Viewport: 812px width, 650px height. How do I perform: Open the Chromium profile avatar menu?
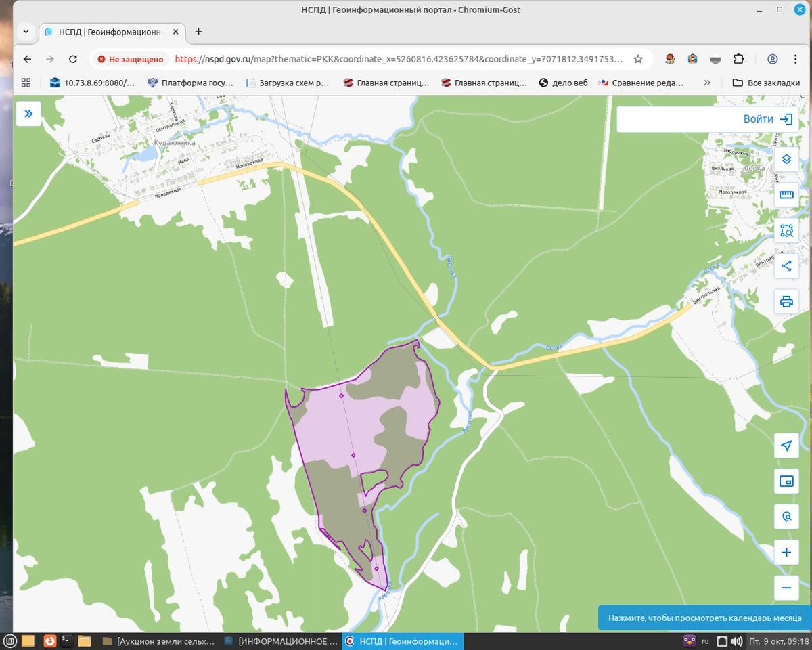pos(773,59)
